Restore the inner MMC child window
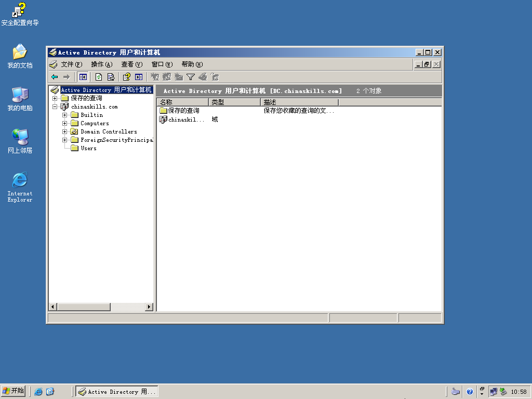This screenshot has width=532, height=399. pyautogui.click(x=427, y=64)
